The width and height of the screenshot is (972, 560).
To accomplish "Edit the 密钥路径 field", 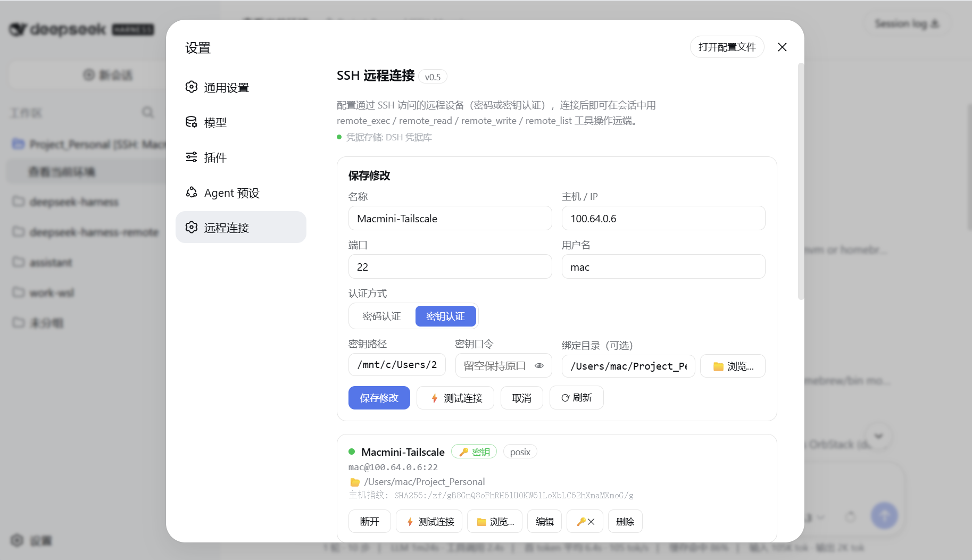I will [397, 365].
